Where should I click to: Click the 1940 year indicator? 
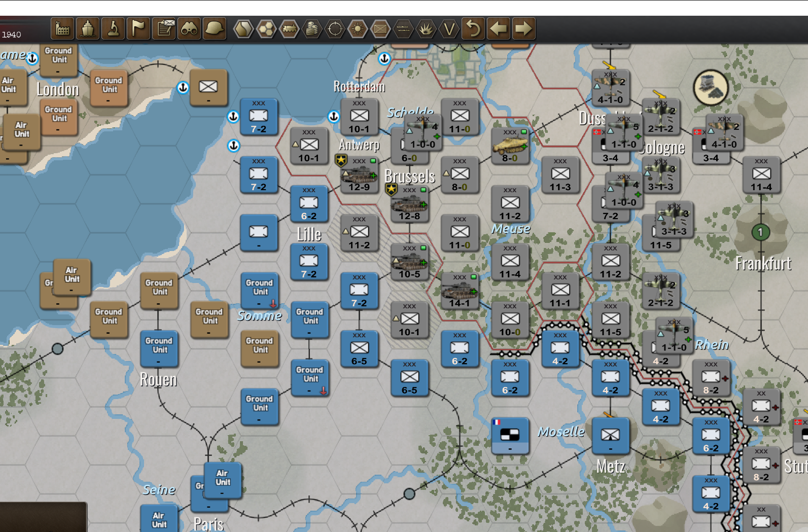tap(12, 34)
